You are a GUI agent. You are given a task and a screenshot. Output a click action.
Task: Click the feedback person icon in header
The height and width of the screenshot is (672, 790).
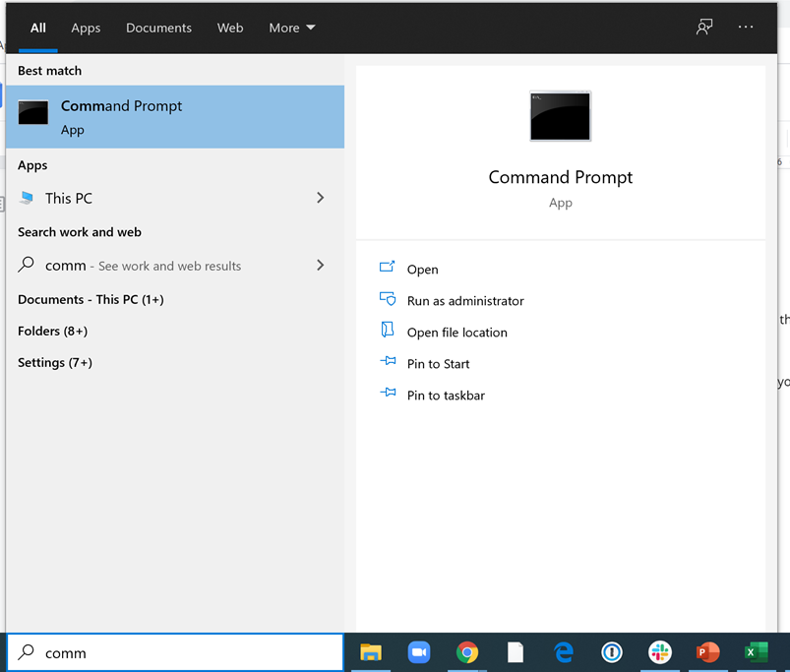point(704,27)
